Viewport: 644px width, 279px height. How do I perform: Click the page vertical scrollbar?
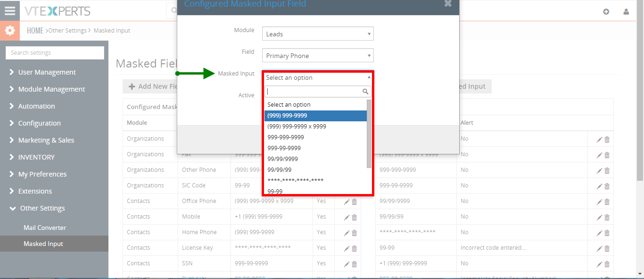coord(640,90)
